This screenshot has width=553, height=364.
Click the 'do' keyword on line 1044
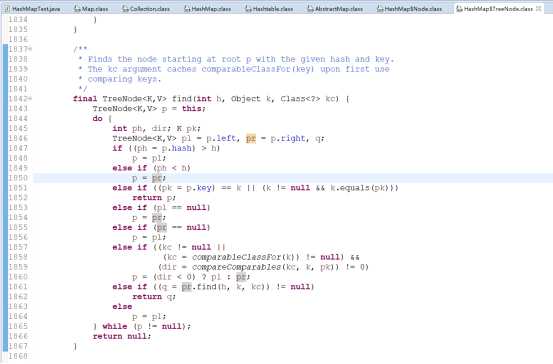(97, 119)
